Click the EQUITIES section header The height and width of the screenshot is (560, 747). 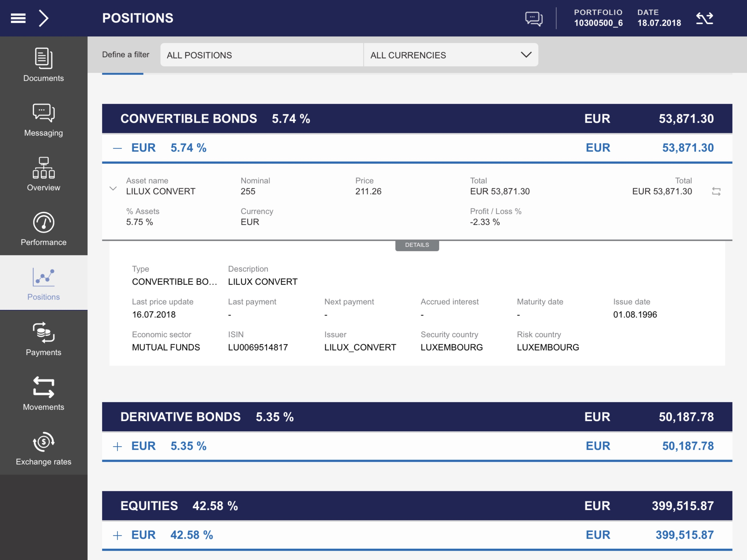click(417, 506)
